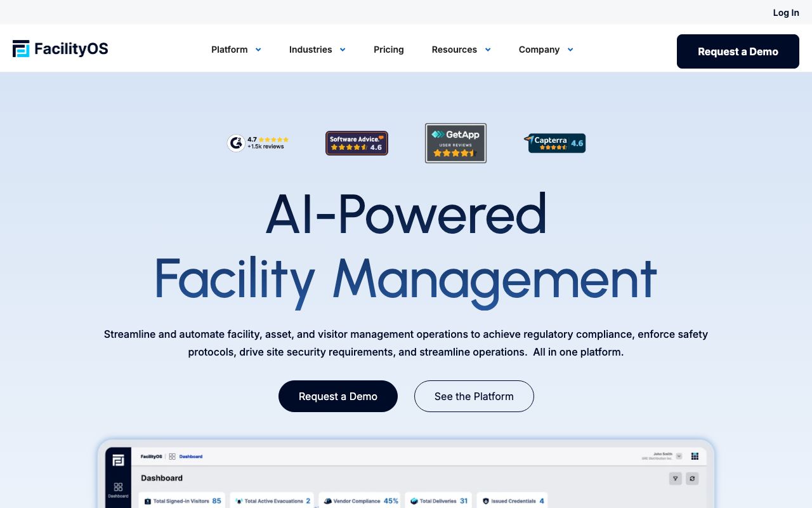
Task: Select the Total Signed-in Visitors card
Action: pos(183,501)
